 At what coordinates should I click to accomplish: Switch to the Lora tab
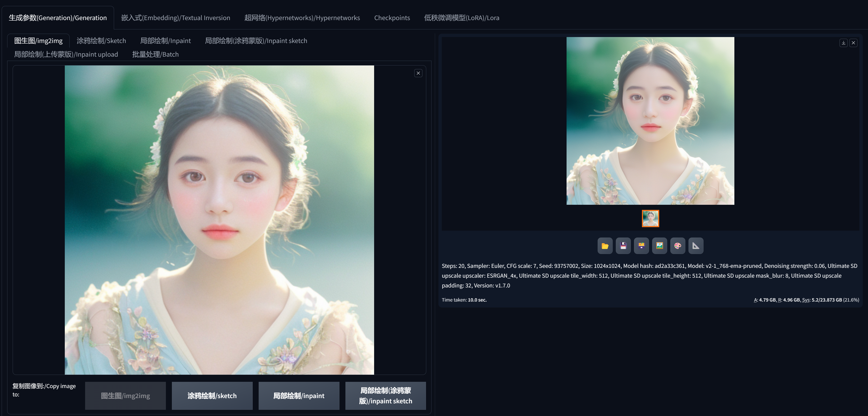(461, 18)
